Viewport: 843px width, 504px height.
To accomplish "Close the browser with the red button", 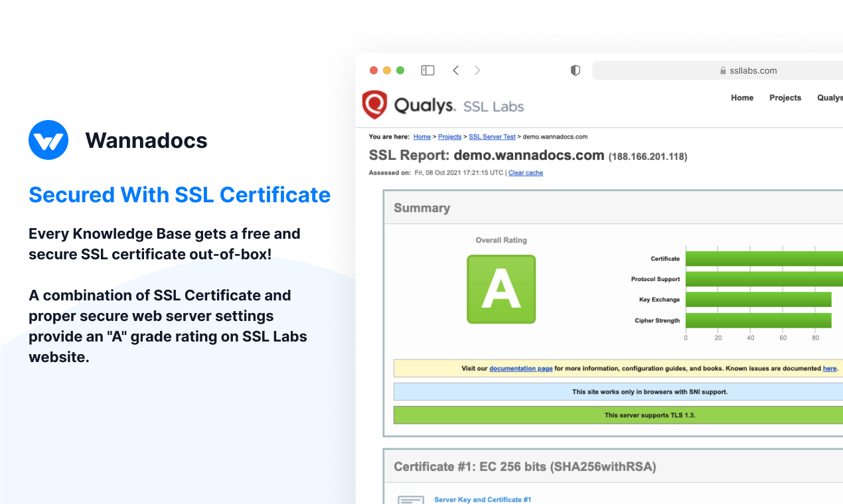I will [x=374, y=70].
